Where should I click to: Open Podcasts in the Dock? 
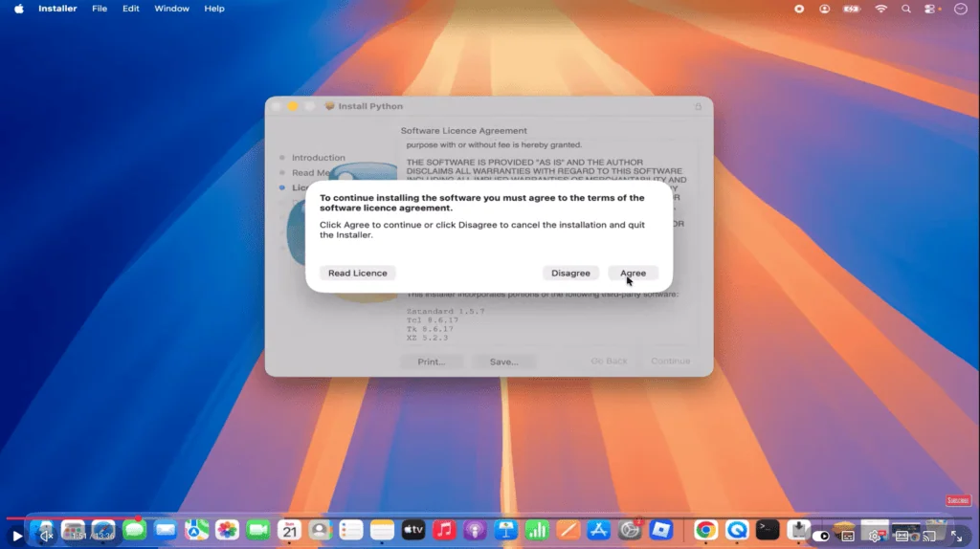[x=475, y=530]
